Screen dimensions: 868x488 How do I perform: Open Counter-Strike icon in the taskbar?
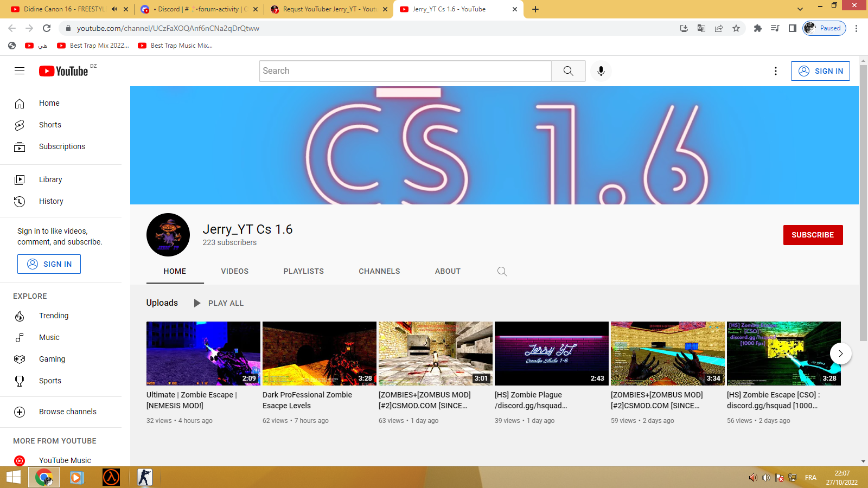pos(144,477)
